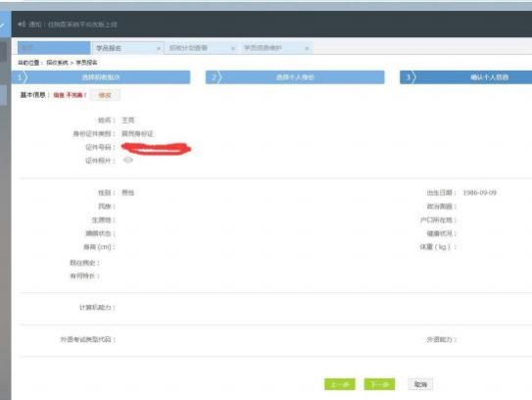The image size is (532, 400).
Task: Click the dark item in left sidebar strip
Action: pyautogui.click(x=3, y=52)
